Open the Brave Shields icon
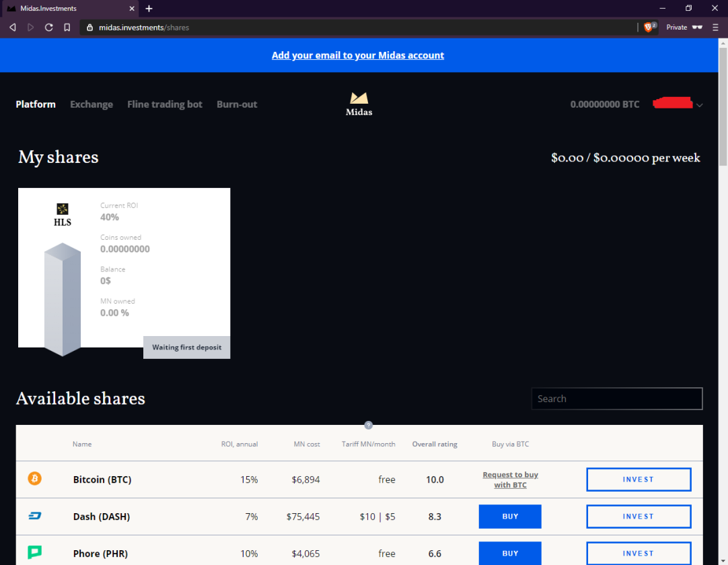 coord(648,28)
